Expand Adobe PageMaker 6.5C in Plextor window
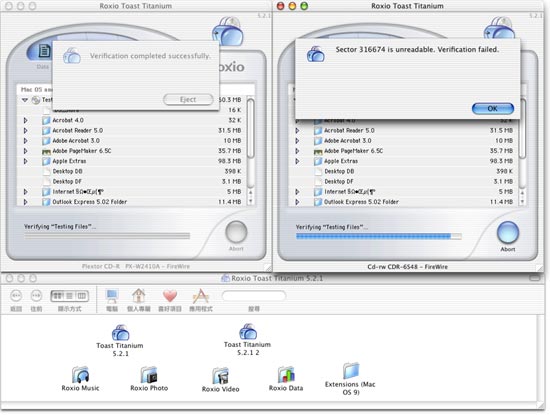550x415 pixels. (x=26, y=151)
